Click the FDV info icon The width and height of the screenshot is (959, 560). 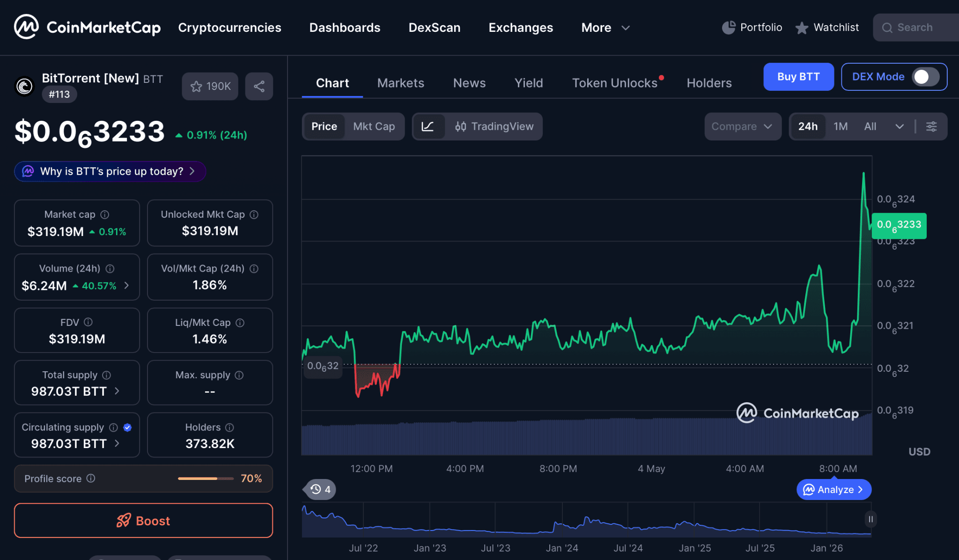pyautogui.click(x=88, y=322)
